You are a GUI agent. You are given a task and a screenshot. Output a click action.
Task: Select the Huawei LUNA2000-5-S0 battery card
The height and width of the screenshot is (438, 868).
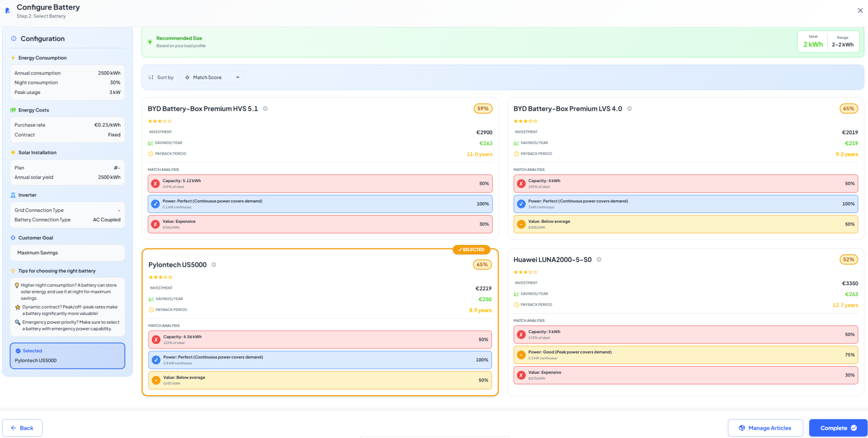[x=686, y=322]
